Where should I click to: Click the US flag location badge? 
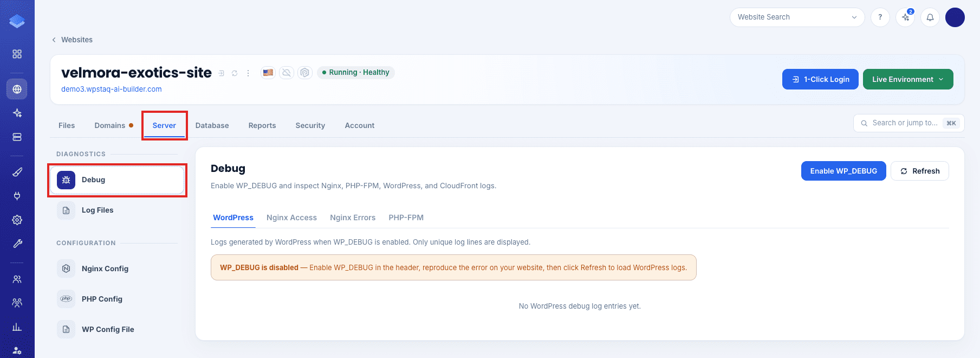268,72
